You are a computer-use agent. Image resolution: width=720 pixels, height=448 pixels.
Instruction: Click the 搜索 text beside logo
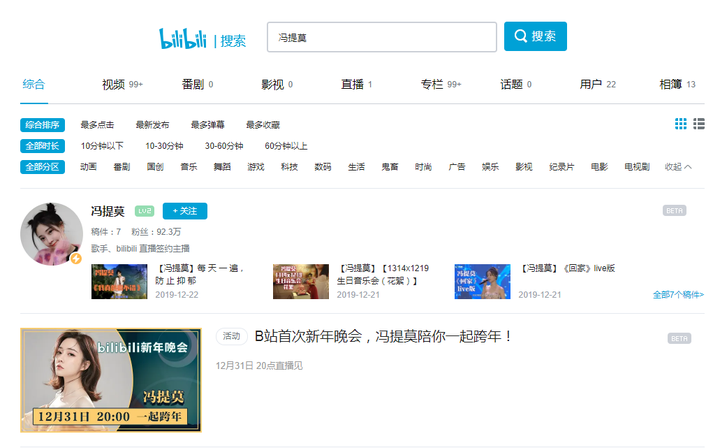pos(233,41)
